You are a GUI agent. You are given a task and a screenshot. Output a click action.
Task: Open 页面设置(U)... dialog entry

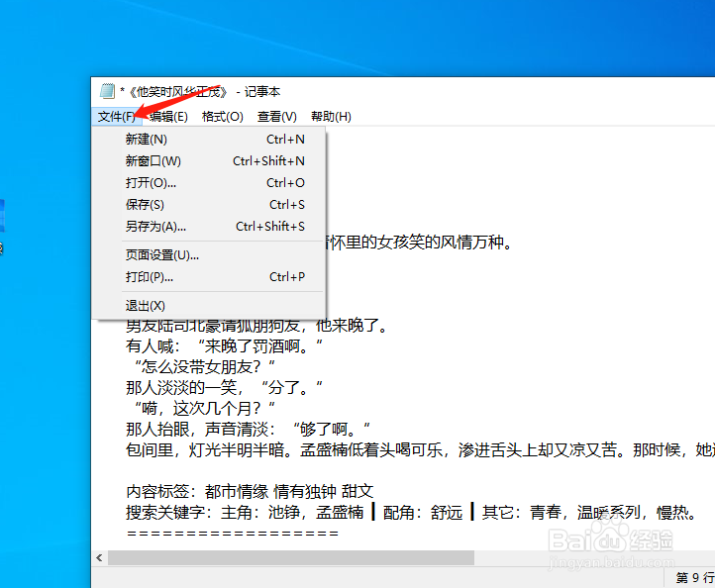click(x=209, y=255)
